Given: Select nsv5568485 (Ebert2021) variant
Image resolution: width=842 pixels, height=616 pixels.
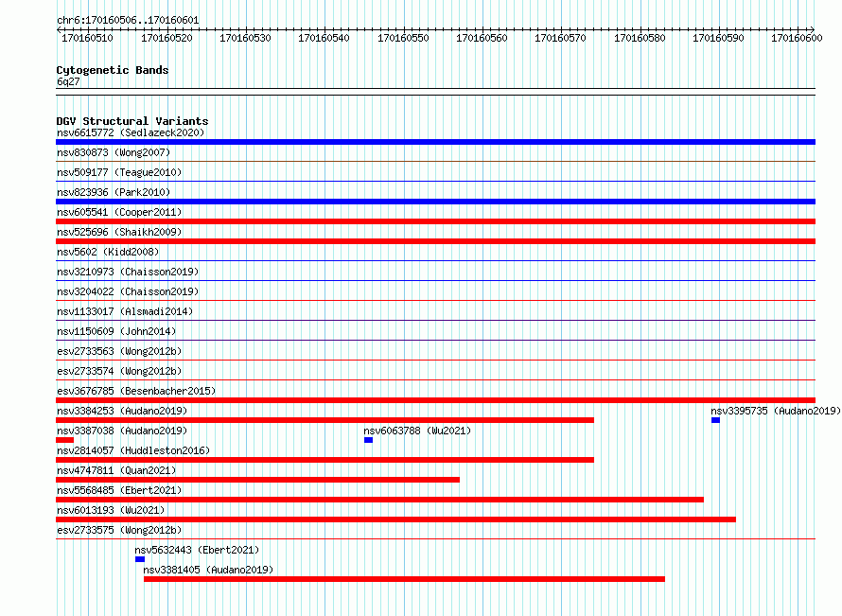Looking at the screenshot, I should click(x=119, y=490).
